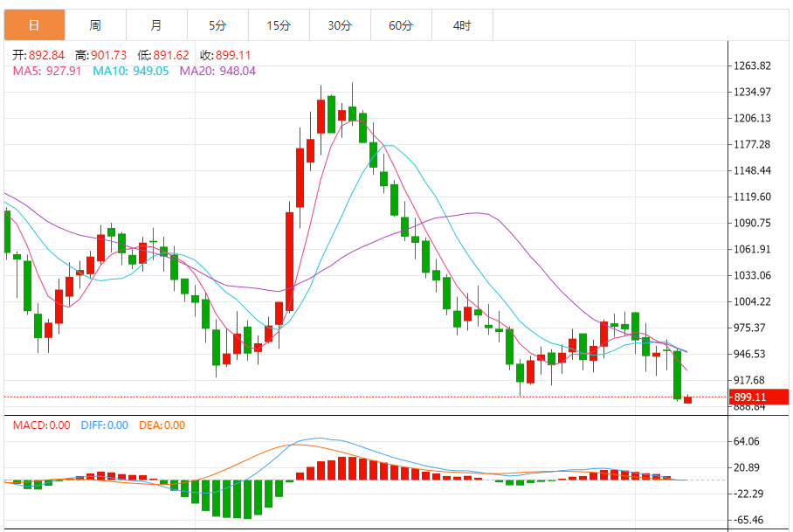Open the 4时 four-hour tab

click(462, 25)
